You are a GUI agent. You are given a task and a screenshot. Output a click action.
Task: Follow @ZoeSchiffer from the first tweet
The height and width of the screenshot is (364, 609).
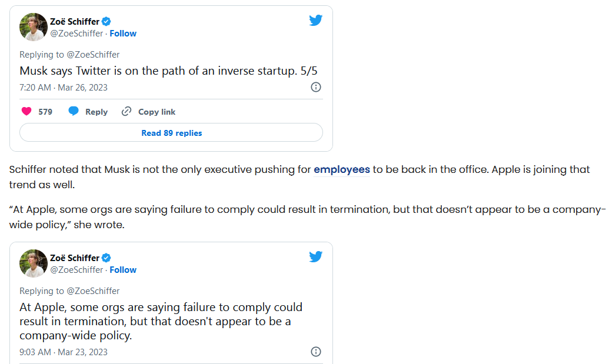(x=123, y=34)
